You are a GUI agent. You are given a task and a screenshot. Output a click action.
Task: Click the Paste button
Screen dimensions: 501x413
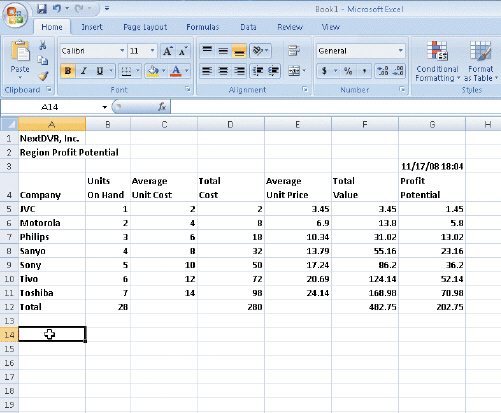pyautogui.click(x=20, y=60)
